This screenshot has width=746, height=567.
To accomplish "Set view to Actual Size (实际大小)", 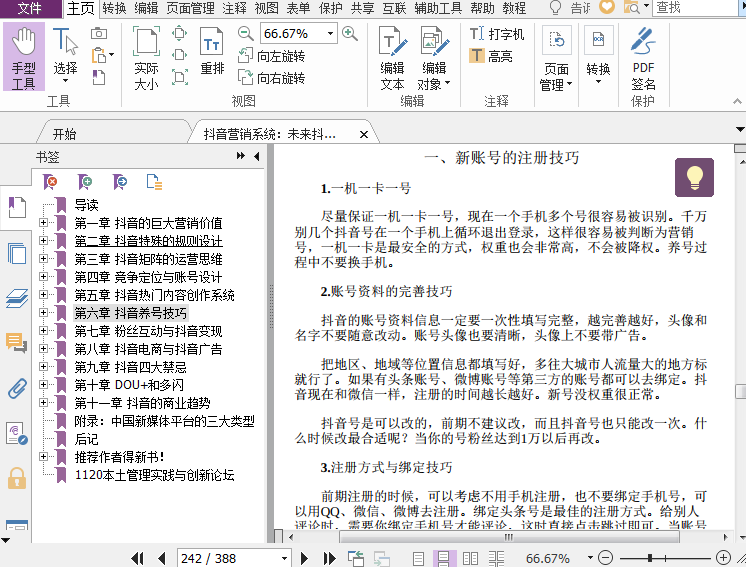I will coord(146,58).
